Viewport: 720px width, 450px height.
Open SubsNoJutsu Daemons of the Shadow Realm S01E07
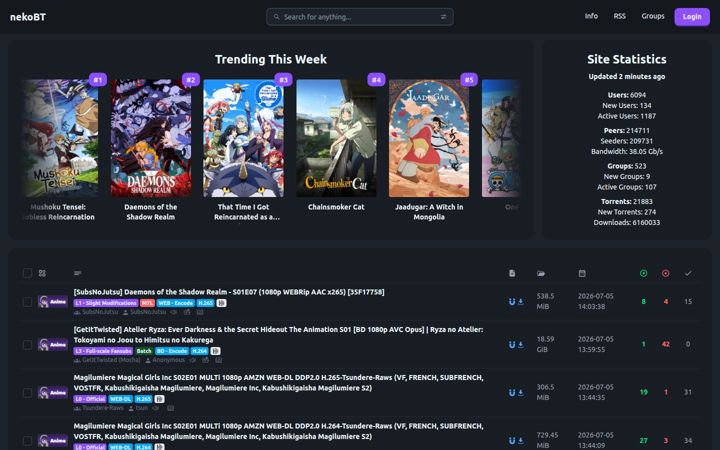(229, 292)
